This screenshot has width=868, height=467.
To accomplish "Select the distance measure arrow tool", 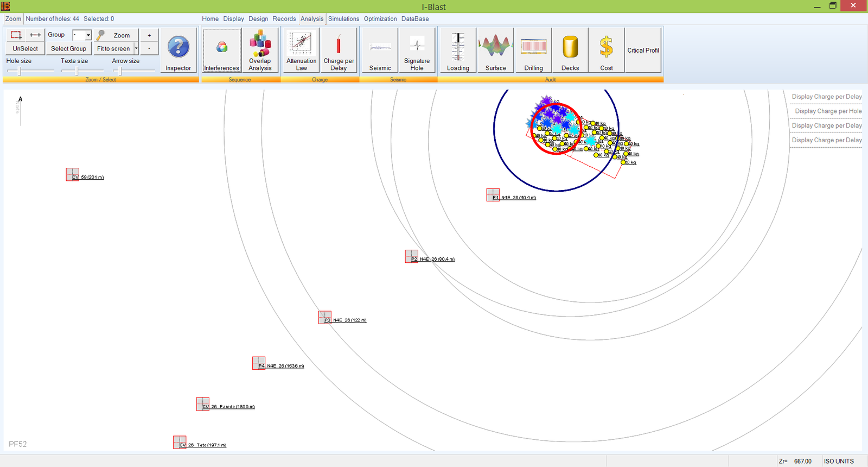I will point(35,35).
